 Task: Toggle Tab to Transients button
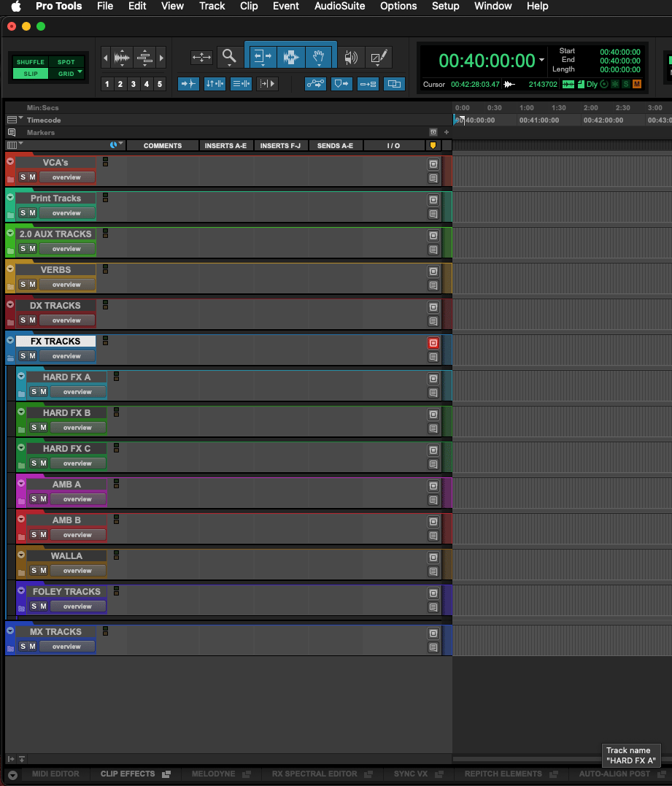click(188, 84)
